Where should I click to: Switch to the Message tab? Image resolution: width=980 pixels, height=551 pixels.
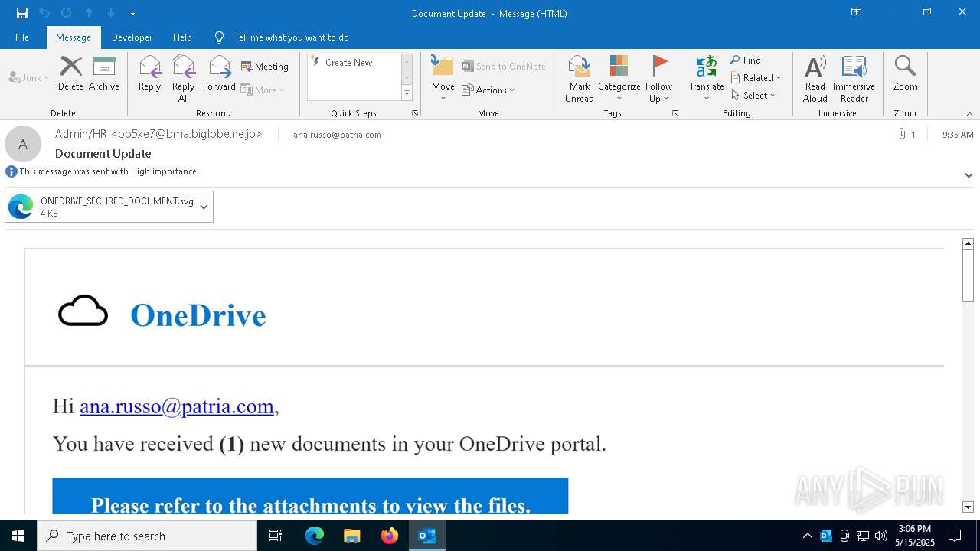coord(73,37)
